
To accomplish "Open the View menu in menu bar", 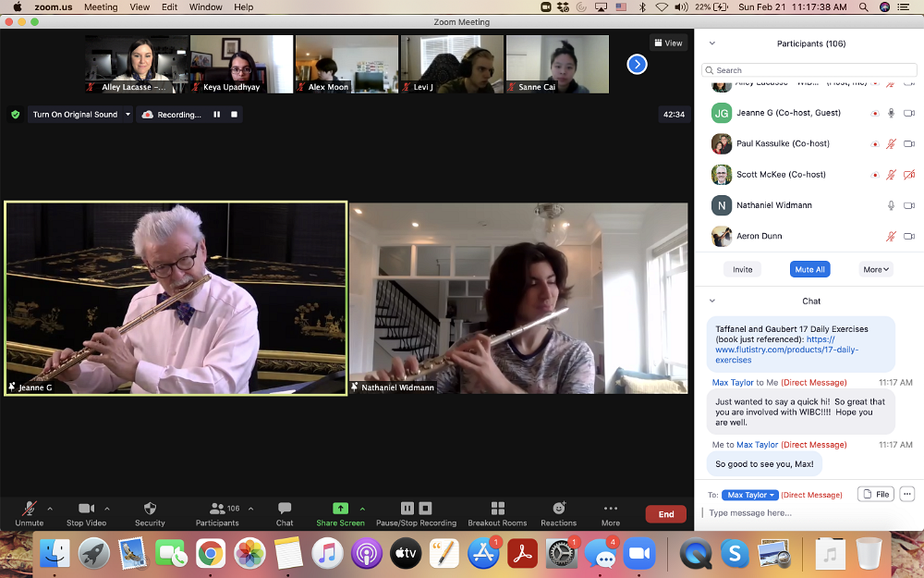I will 140,7.
